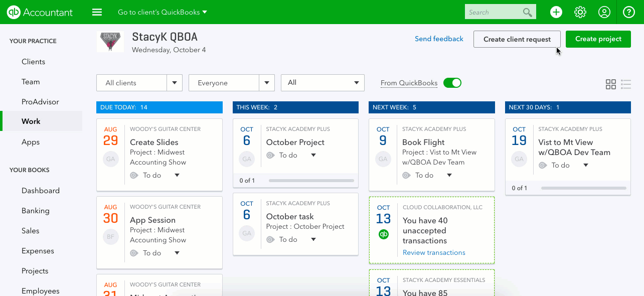Click Review transactions link
644x296 pixels.
(x=434, y=252)
